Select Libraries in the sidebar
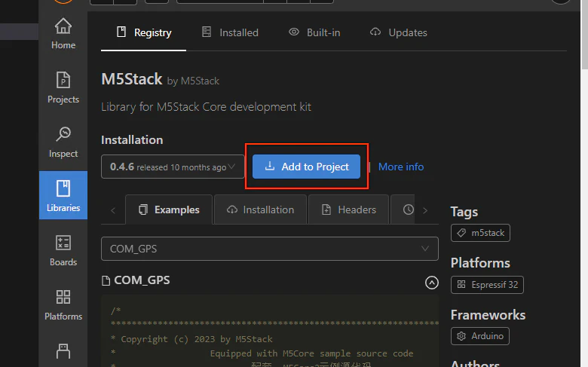This screenshot has width=588, height=367. [x=63, y=195]
